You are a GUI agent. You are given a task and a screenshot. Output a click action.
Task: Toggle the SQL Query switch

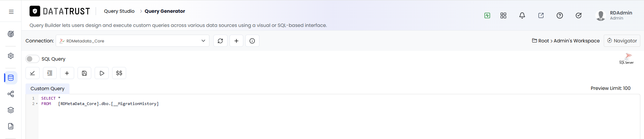click(33, 59)
